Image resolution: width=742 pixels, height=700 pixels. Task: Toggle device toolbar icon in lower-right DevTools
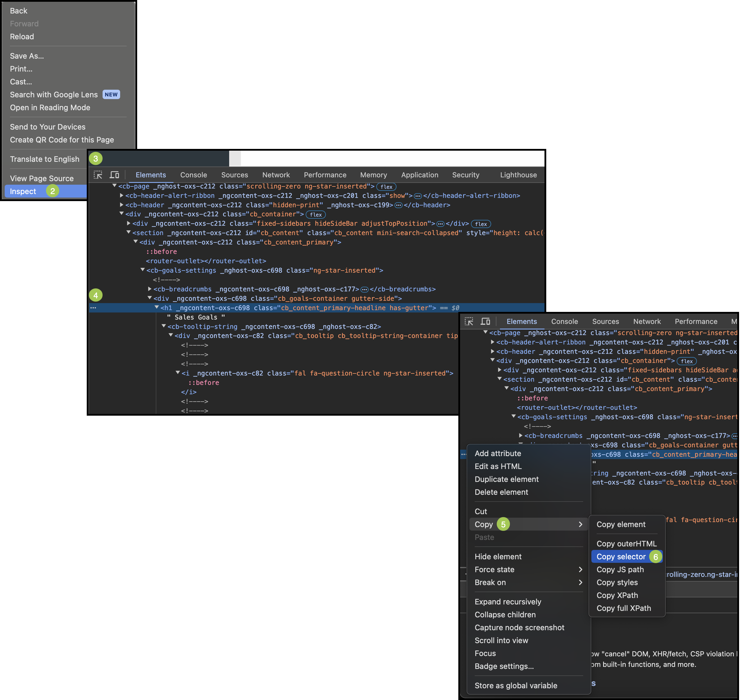[485, 322]
